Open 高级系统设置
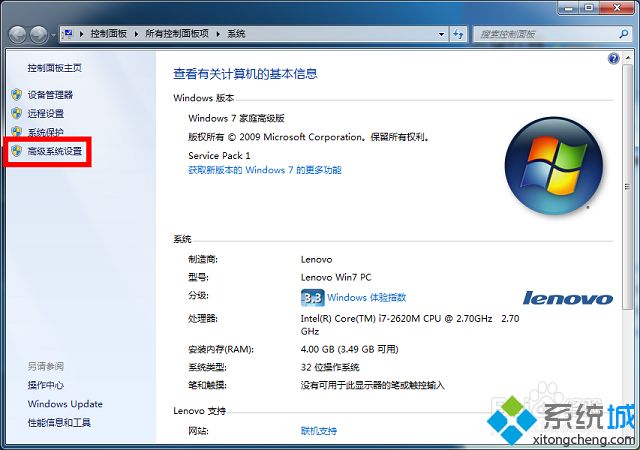Screen dimensions: 640x450 (55, 151)
